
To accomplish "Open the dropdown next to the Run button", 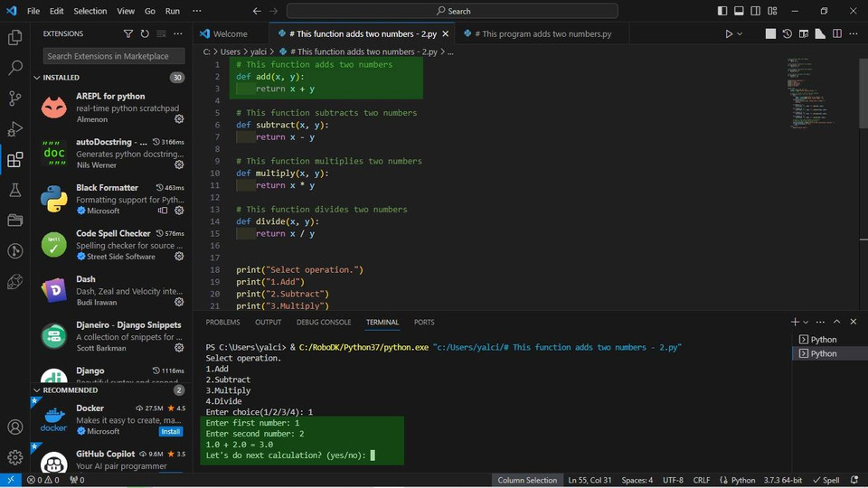I will [741, 33].
